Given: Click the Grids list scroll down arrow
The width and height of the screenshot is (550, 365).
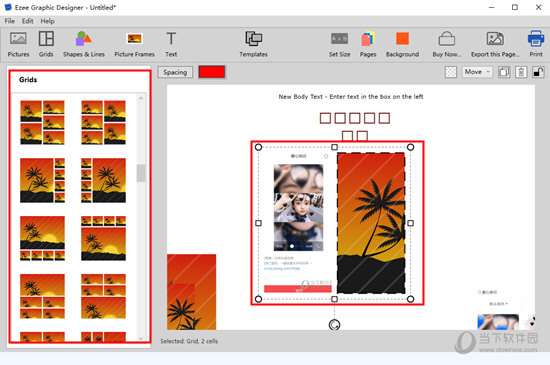Looking at the screenshot, I should (x=141, y=338).
